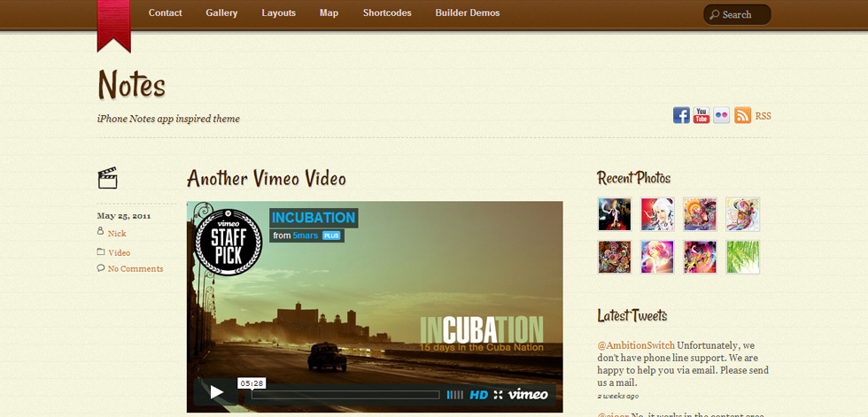Click the video clapperboard post-format icon
Viewport: 868px width, 417px height.
click(x=107, y=178)
